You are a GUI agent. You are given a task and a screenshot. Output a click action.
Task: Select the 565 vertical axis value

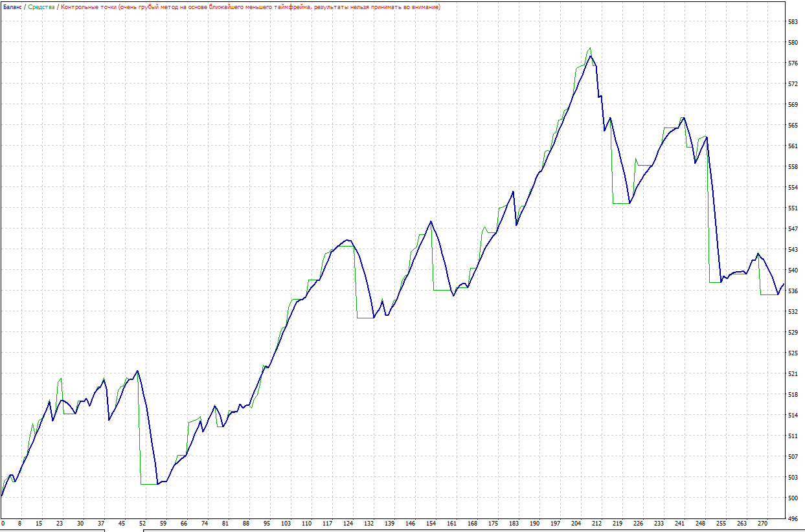click(792, 126)
